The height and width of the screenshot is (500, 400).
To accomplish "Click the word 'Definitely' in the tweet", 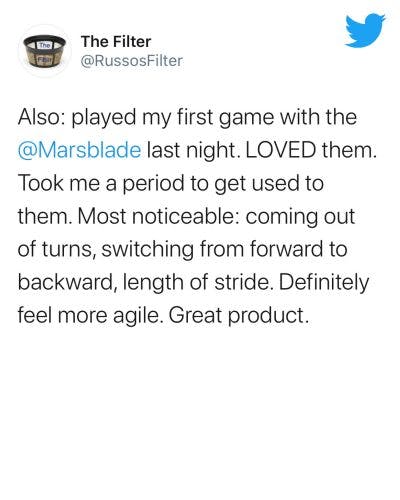I will tap(324, 282).
